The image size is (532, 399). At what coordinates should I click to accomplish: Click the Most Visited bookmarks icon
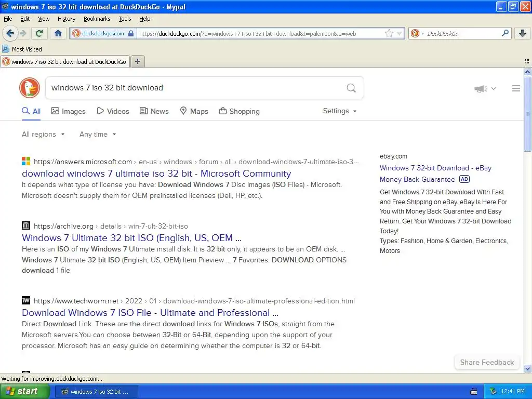(x=6, y=49)
